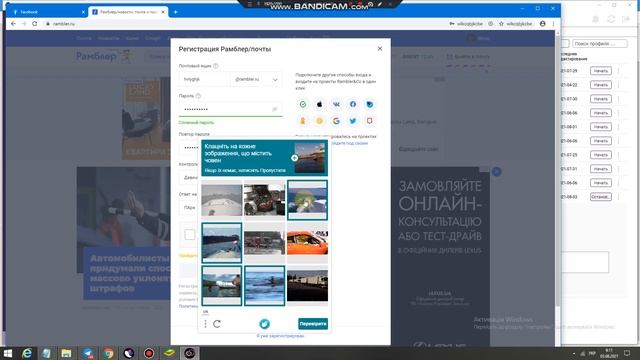The width and height of the screenshot is (640, 360).
Task: Open a new Chrome tab
Action: (x=176, y=12)
